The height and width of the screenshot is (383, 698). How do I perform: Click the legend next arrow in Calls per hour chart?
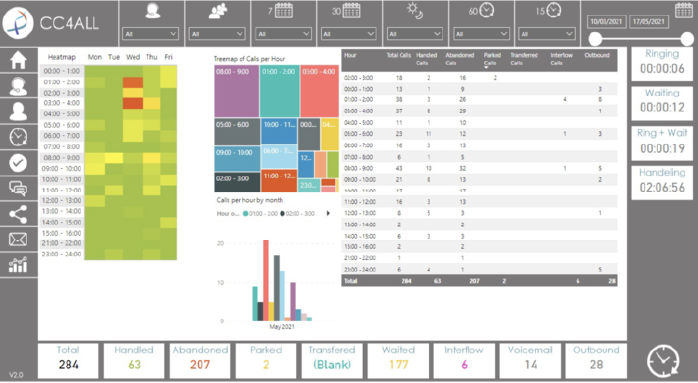[329, 213]
